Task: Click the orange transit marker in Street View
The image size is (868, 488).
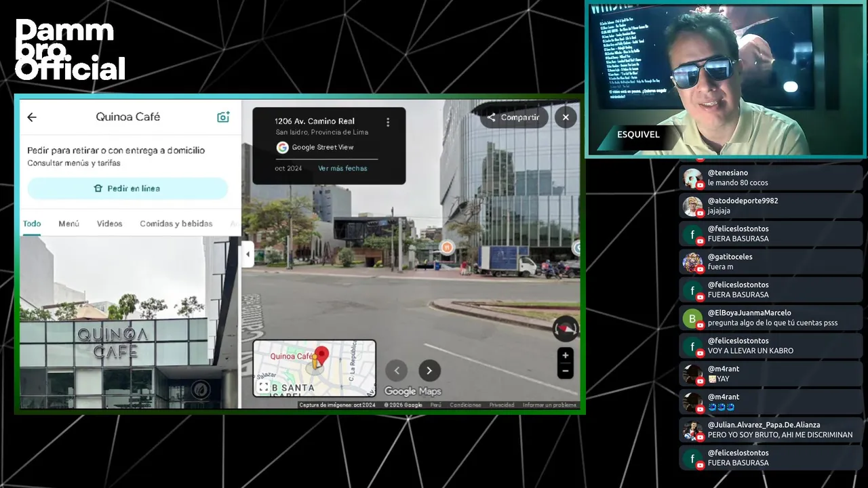Action: [x=447, y=247]
